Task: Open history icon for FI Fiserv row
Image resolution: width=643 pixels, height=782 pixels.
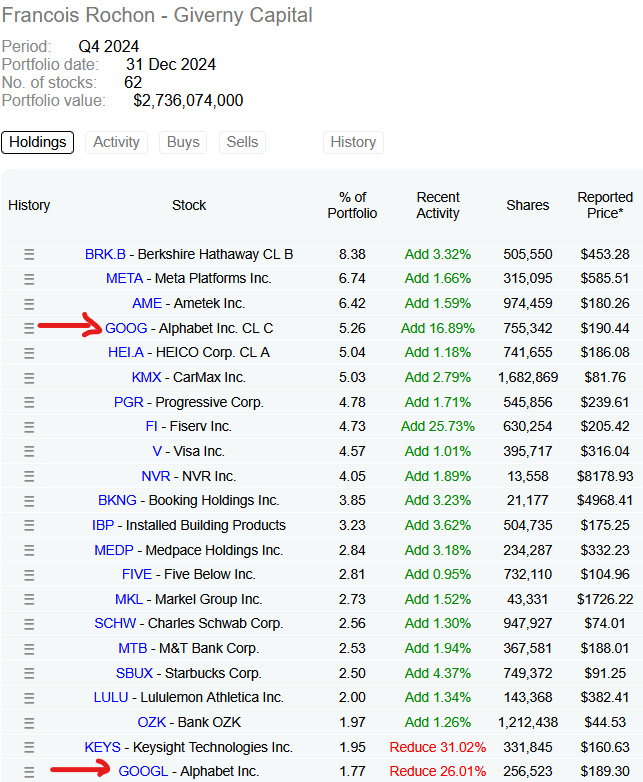Action: (x=29, y=427)
